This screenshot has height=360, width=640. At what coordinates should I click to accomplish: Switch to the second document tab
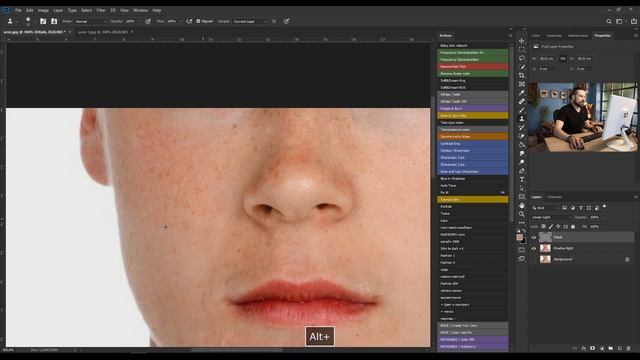pos(103,32)
